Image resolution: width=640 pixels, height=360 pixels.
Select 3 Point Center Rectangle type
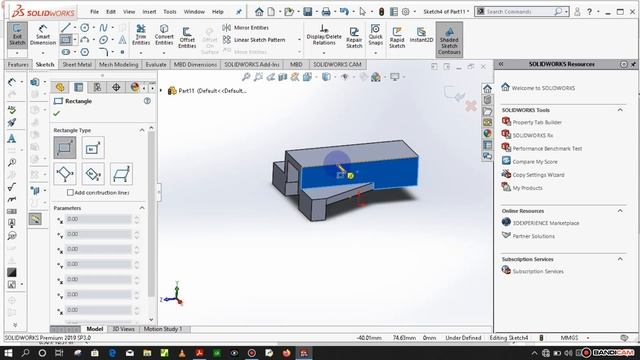[93, 174]
